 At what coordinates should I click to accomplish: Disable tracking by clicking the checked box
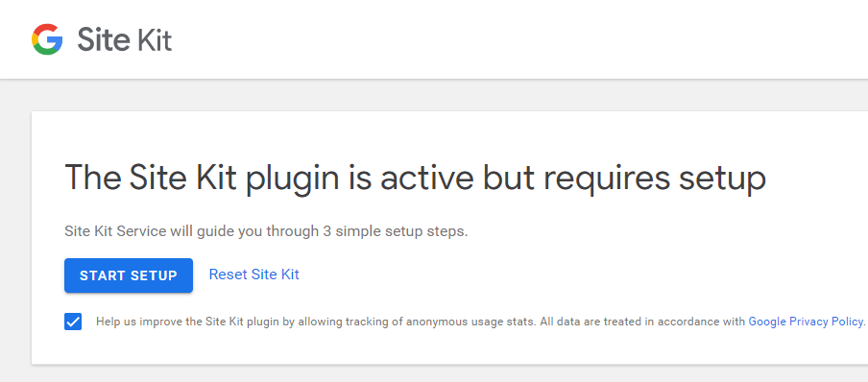73,322
